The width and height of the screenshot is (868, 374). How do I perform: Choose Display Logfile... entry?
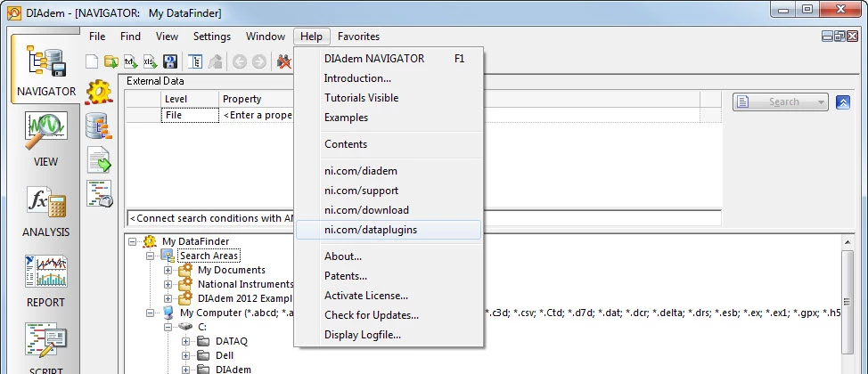(389, 335)
